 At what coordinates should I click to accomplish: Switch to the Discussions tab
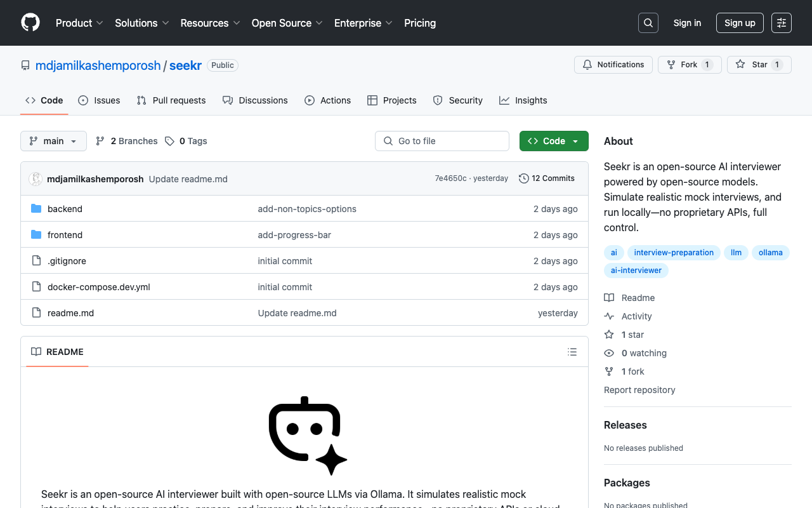(255, 100)
